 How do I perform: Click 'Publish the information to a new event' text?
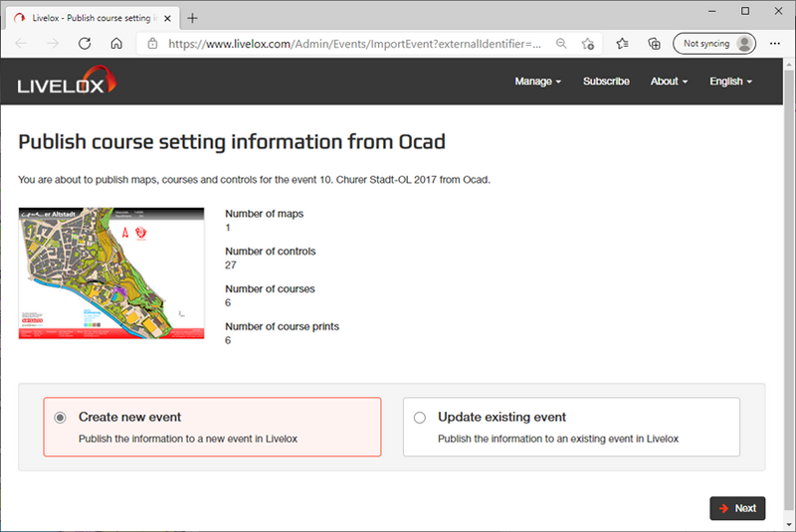click(188, 439)
